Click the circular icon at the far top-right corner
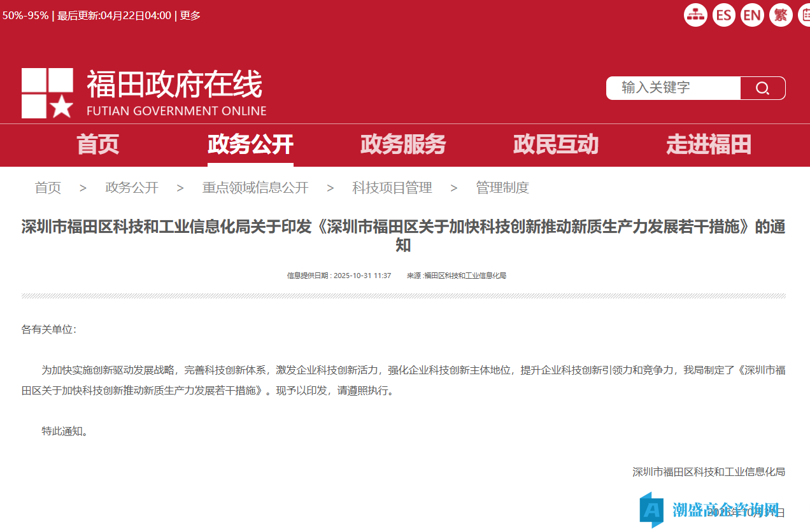 pyautogui.click(x=805, y=15)
